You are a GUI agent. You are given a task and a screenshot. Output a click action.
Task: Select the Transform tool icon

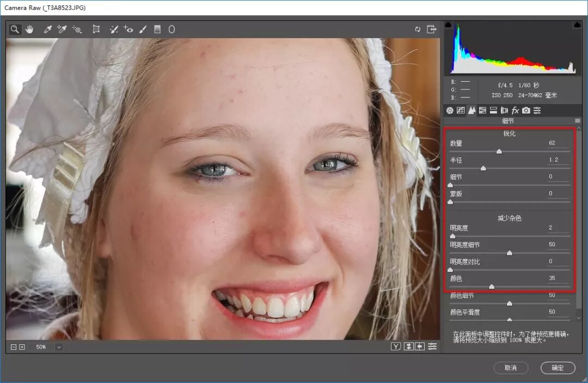coord(96,29)
